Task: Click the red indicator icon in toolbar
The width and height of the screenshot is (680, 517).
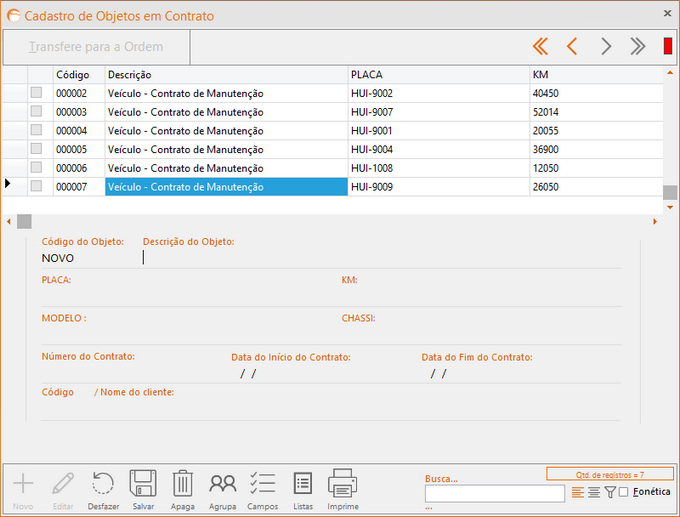Action: (668, 46)
